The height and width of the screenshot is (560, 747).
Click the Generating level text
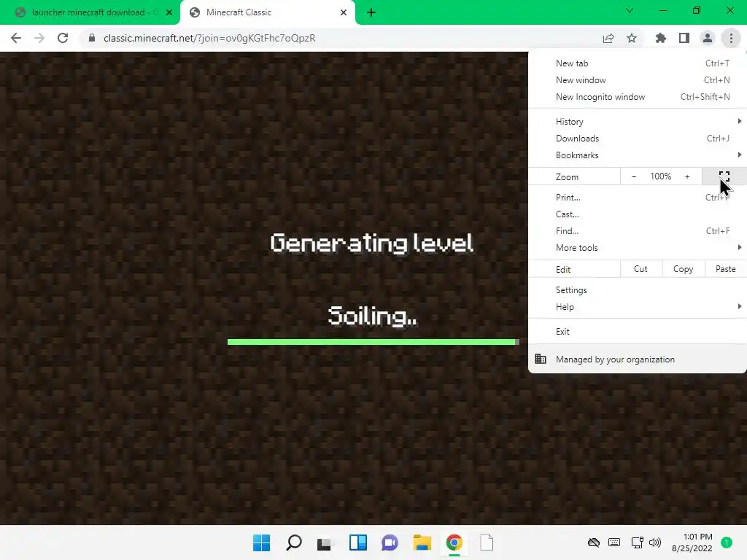pyautogui.click(x=371, y=244)
